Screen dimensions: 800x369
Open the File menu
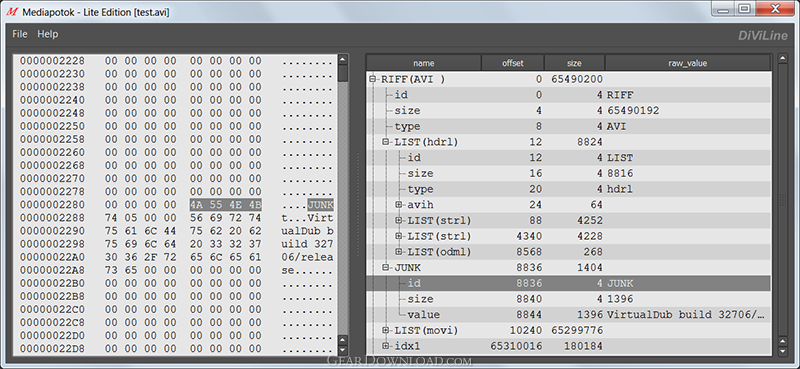point(20,34)
